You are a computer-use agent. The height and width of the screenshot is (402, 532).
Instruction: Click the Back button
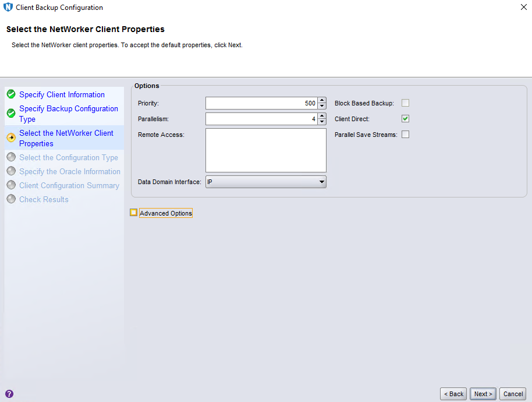[x=453, y=394]
